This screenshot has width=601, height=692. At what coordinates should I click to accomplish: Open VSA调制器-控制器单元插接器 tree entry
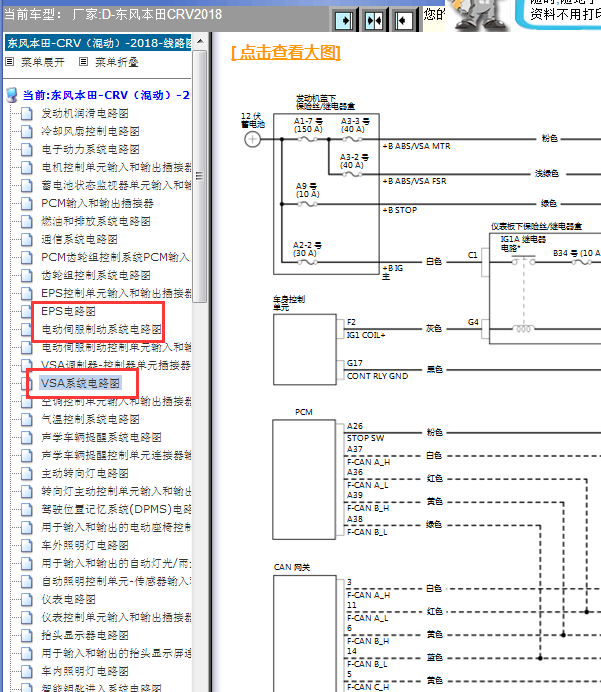click(x=116, y=365)
